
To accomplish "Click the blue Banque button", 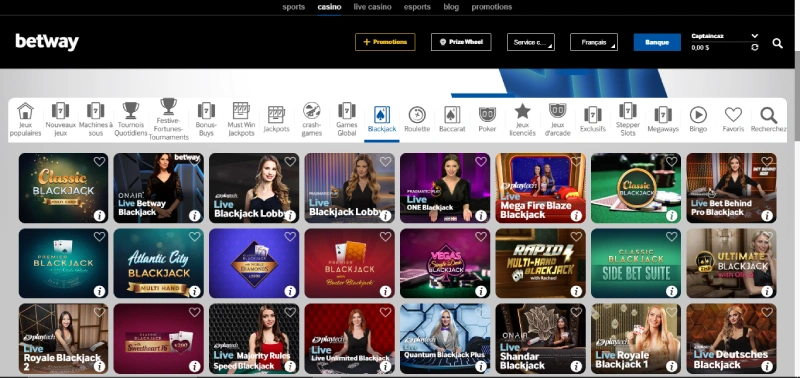I will click(x=657, y=42).
